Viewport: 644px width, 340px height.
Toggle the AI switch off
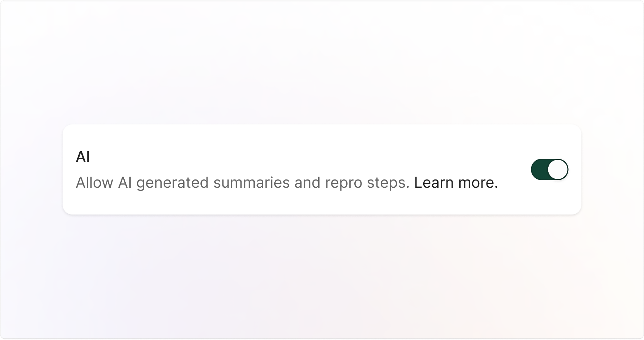549,169
